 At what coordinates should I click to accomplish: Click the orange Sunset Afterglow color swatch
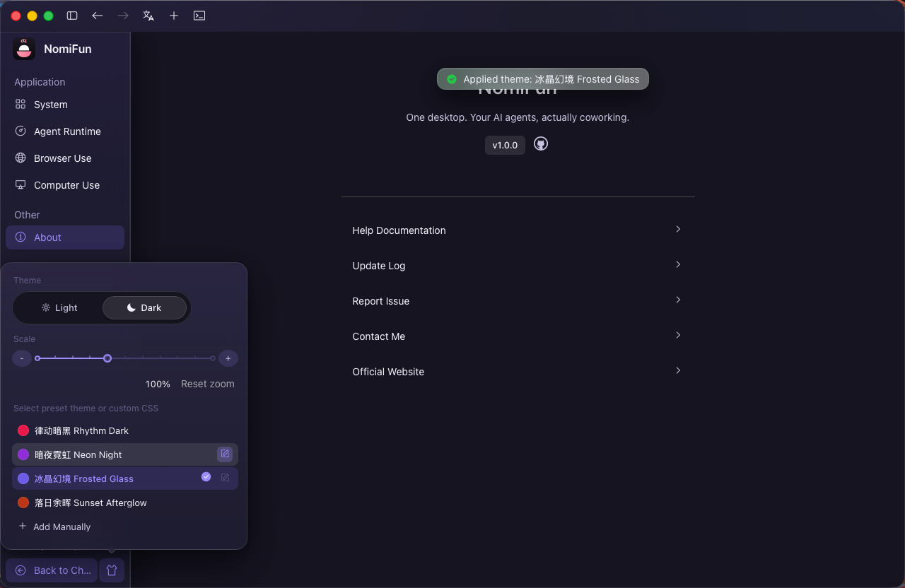[x=23, y=502]
